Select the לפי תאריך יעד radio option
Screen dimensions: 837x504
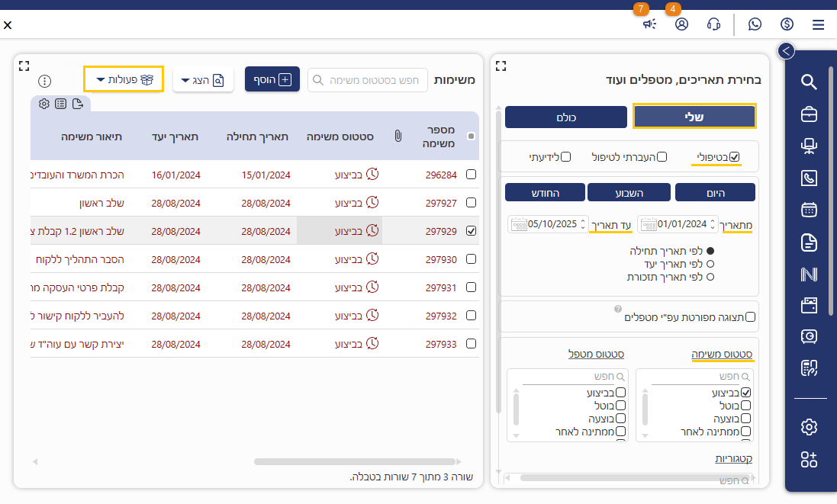(710, 264)
